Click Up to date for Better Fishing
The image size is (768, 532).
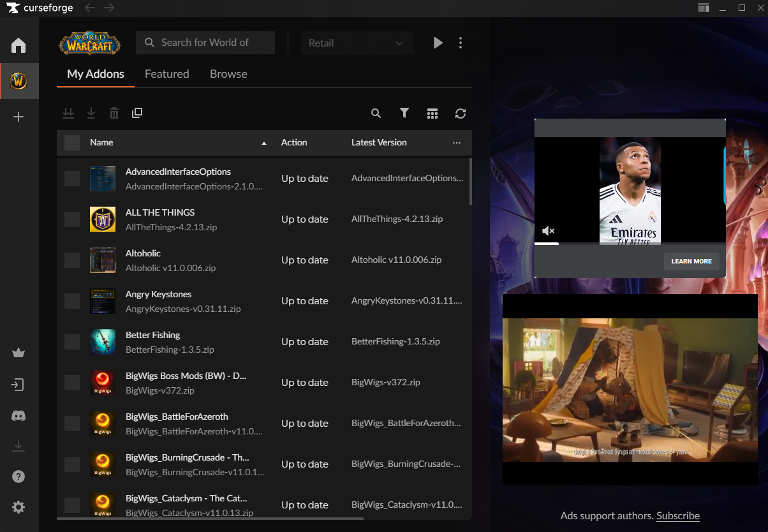click(305, 342)
